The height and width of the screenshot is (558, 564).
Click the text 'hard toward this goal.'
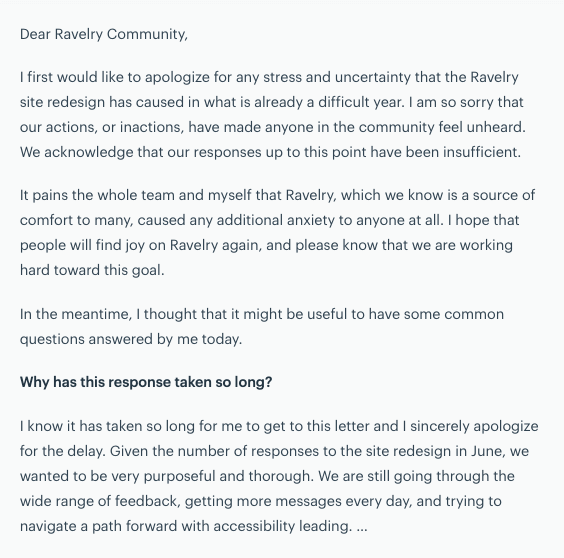(x=92, y=270)
